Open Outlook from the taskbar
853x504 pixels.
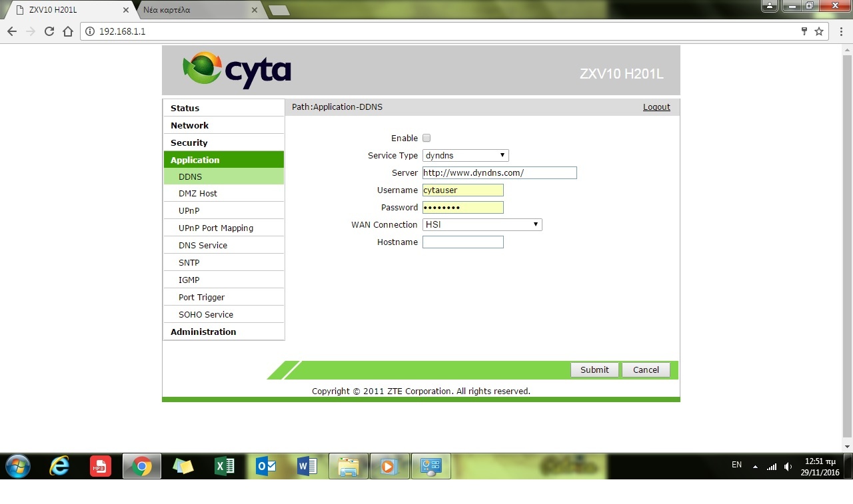click(x=266, y=467)
